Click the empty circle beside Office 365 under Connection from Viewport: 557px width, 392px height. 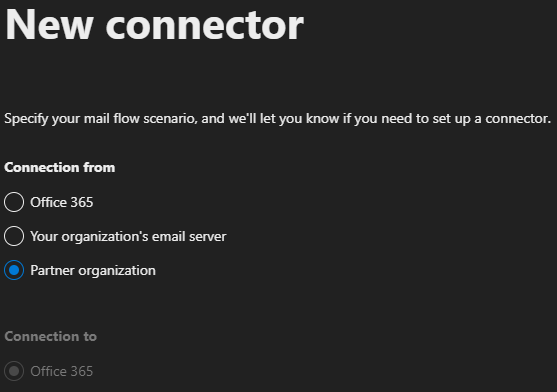tap(14, 202)
